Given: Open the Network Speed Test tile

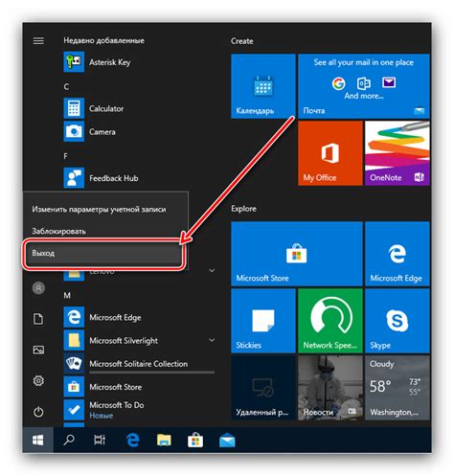Looking at the screenshot, I should [330, 321].
